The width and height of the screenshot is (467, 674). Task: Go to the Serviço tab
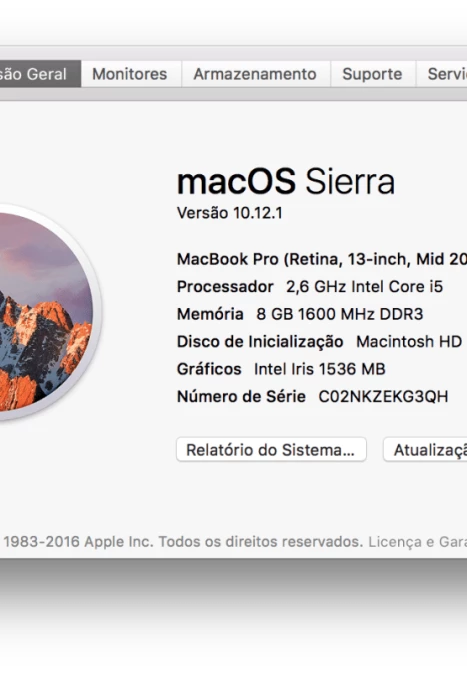[442, 74]
